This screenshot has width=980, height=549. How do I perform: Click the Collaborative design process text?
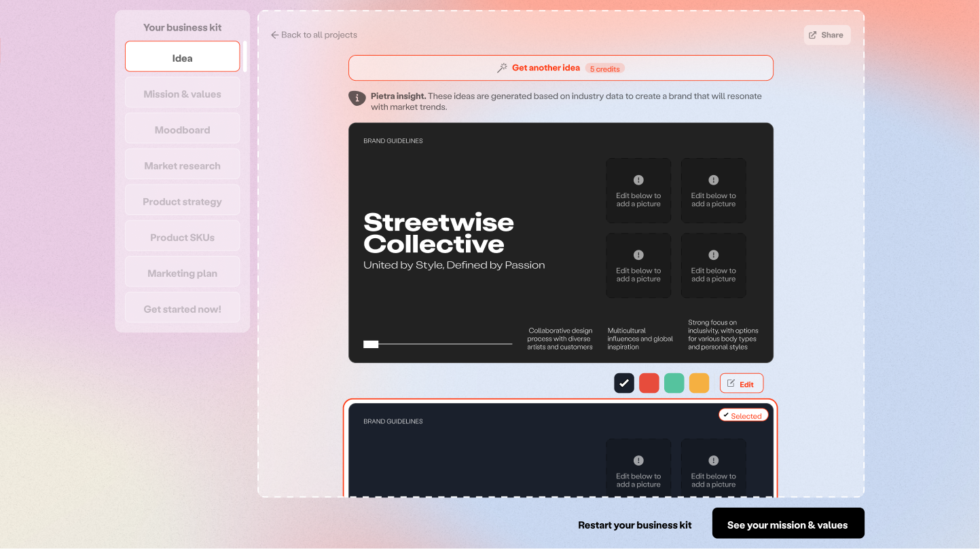pos(560,339)
